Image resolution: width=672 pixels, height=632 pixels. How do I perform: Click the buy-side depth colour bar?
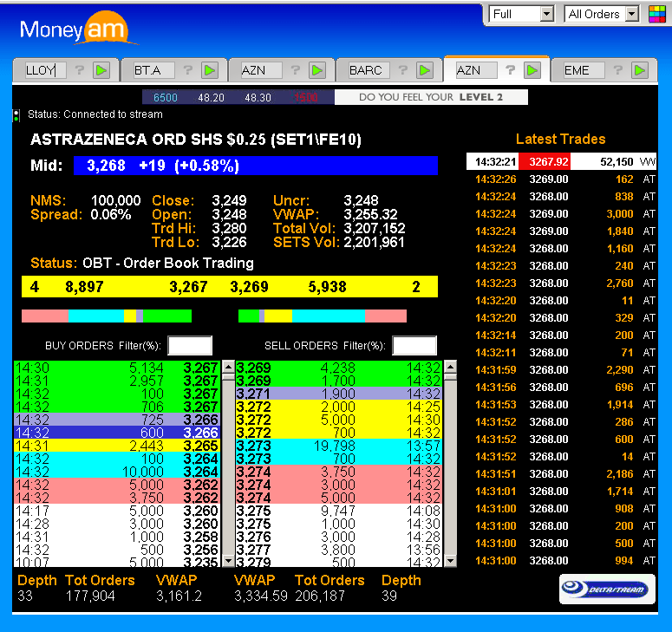tap(107, 316)
